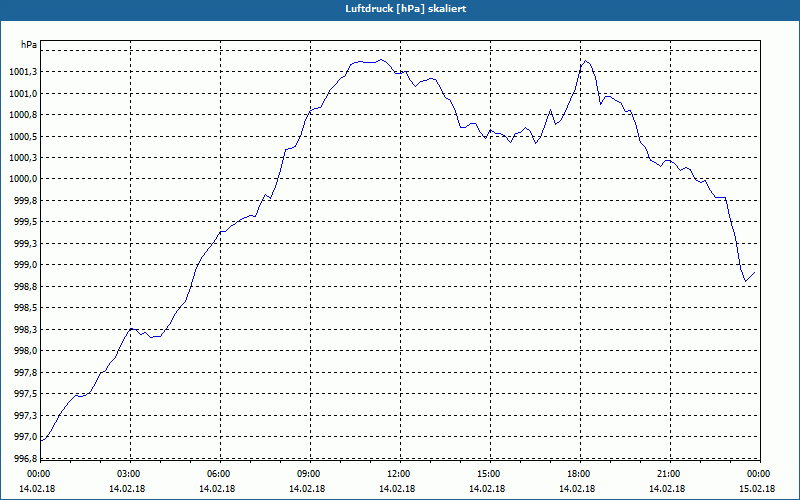Click the 15.02.18 date label
This screenshot has width=800, height=500.
click(x=758, y=489)
